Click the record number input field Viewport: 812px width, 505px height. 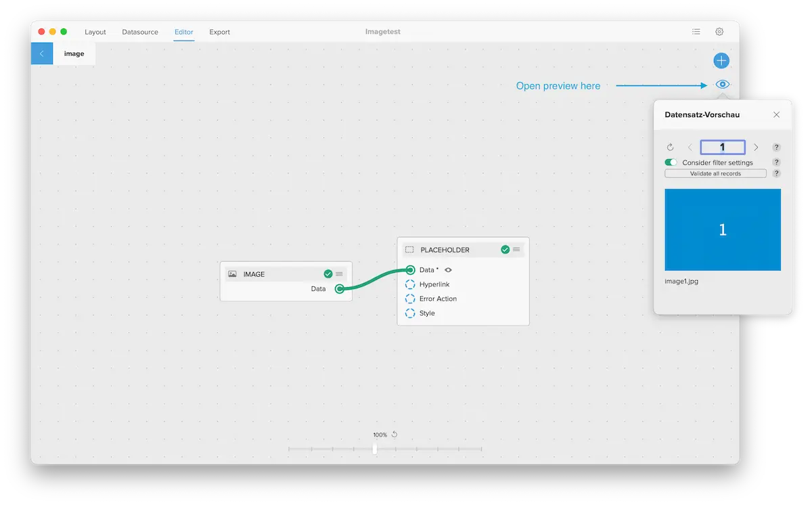pyautogui.click(x=723, y=148)
